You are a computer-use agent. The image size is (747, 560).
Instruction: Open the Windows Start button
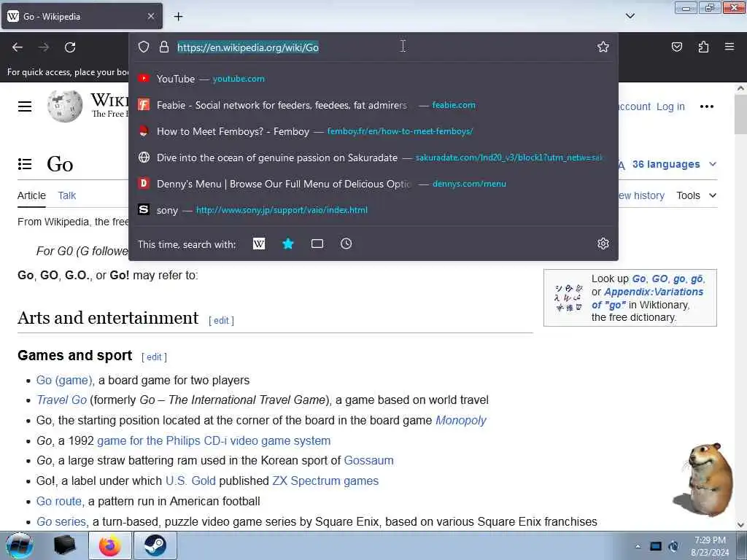[20, 545]
